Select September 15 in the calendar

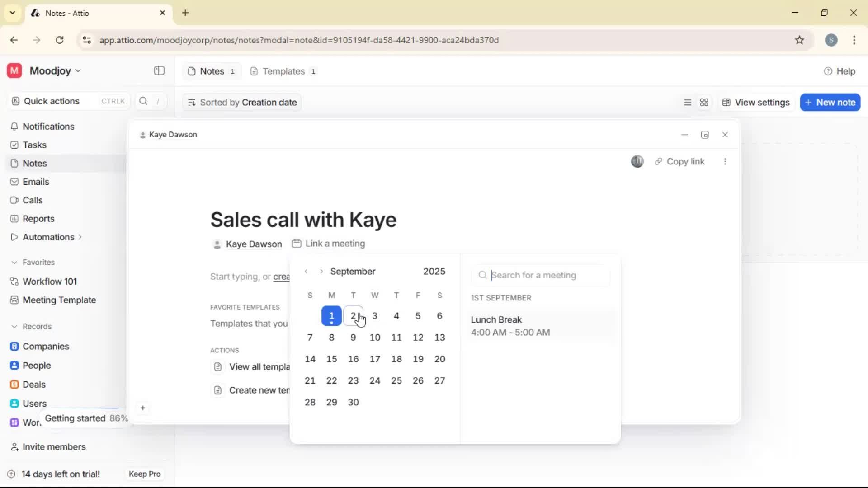pyautogui.click(x=331, y=359)
